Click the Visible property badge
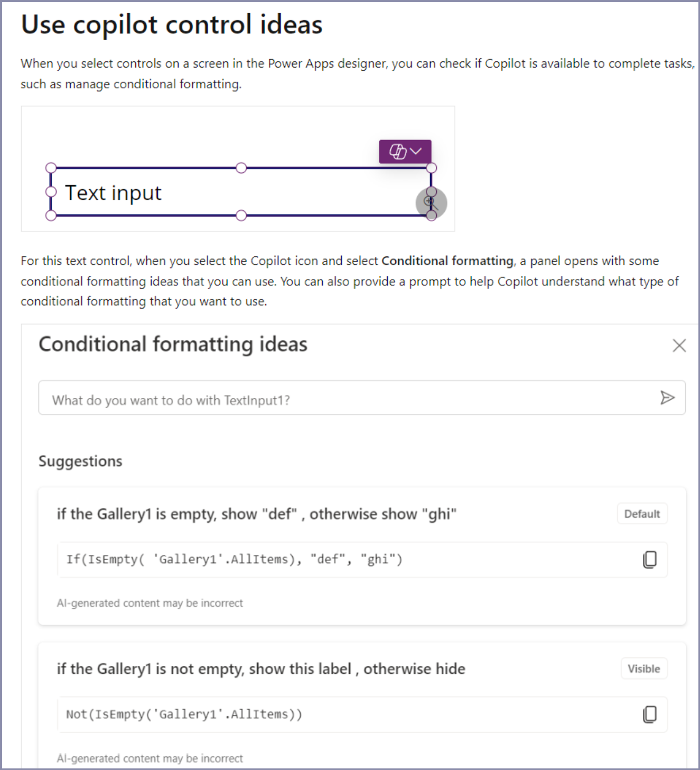This screenshot has height=770, width=700. 643,669
